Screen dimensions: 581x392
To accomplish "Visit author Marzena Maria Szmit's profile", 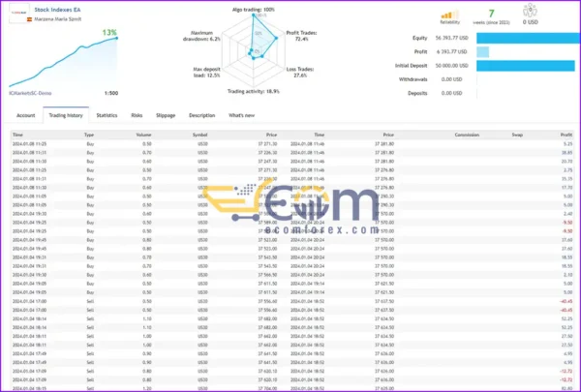I will pyautogui.click(x=56, y=20).
